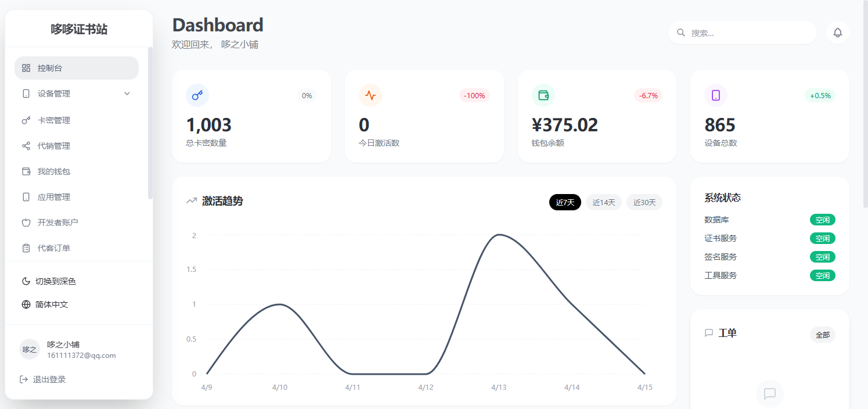Click 退出登录 to log out
This screenshot has height=409, width=868.
coord(43,379)
